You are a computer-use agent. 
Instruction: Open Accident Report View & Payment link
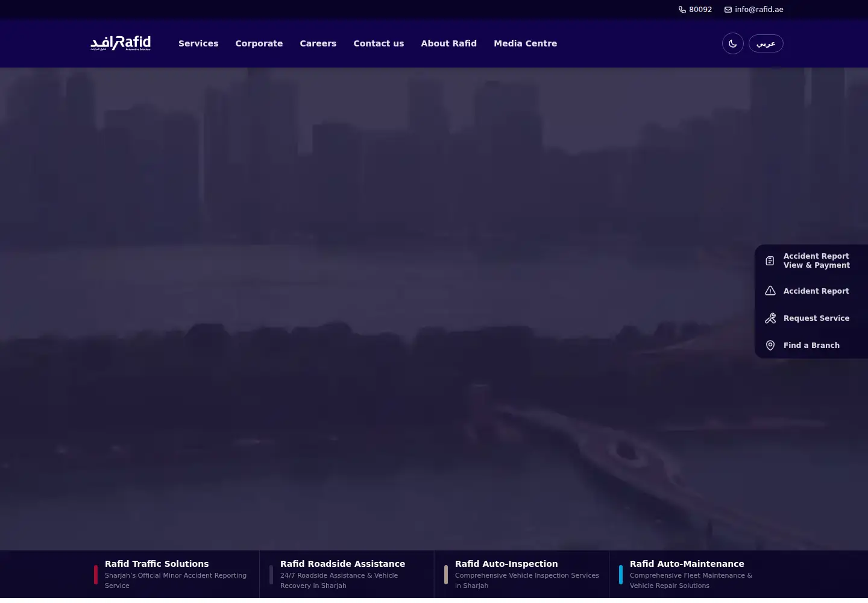[x=811, y=260]
